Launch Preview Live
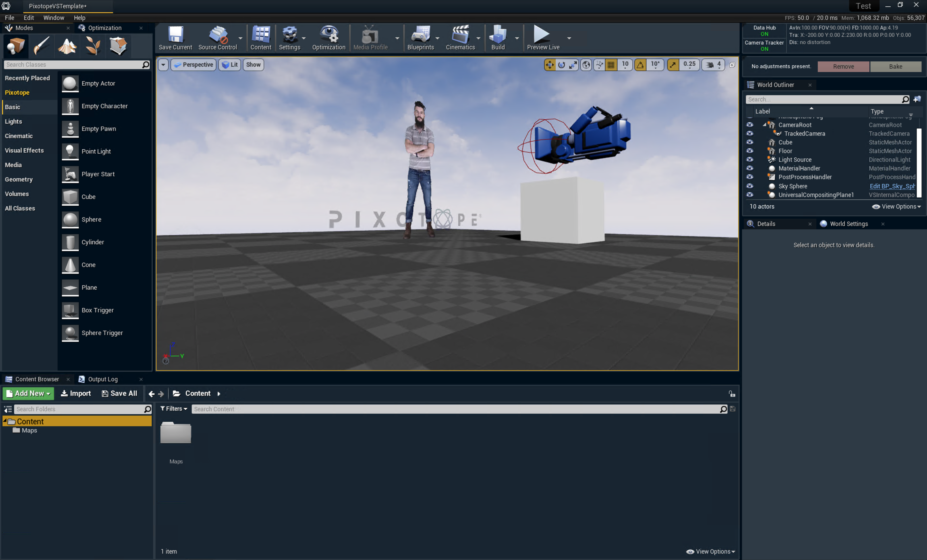 tap(542, 38)
